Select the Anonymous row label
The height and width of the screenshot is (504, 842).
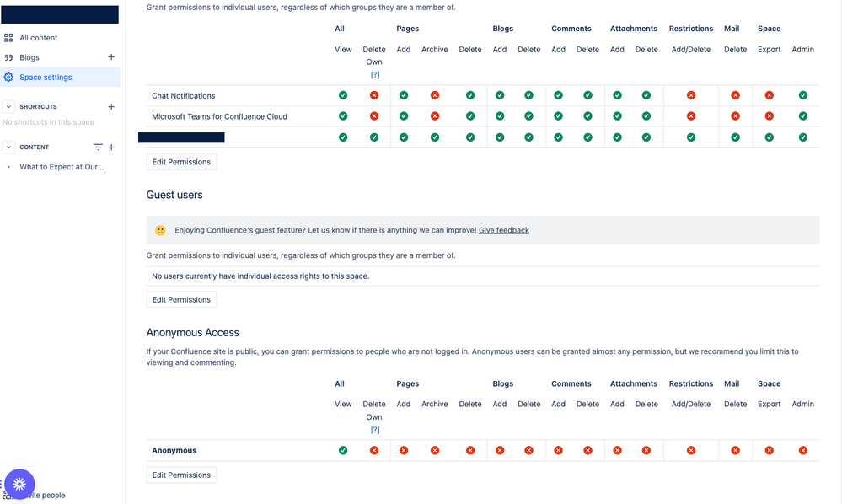point(174,450)
